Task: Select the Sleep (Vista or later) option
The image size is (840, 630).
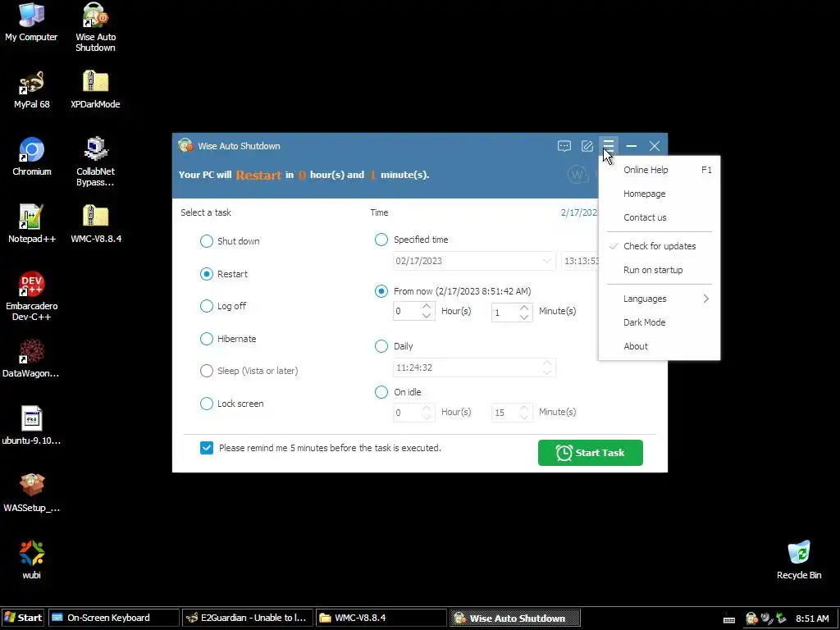Action: [207, 371]
